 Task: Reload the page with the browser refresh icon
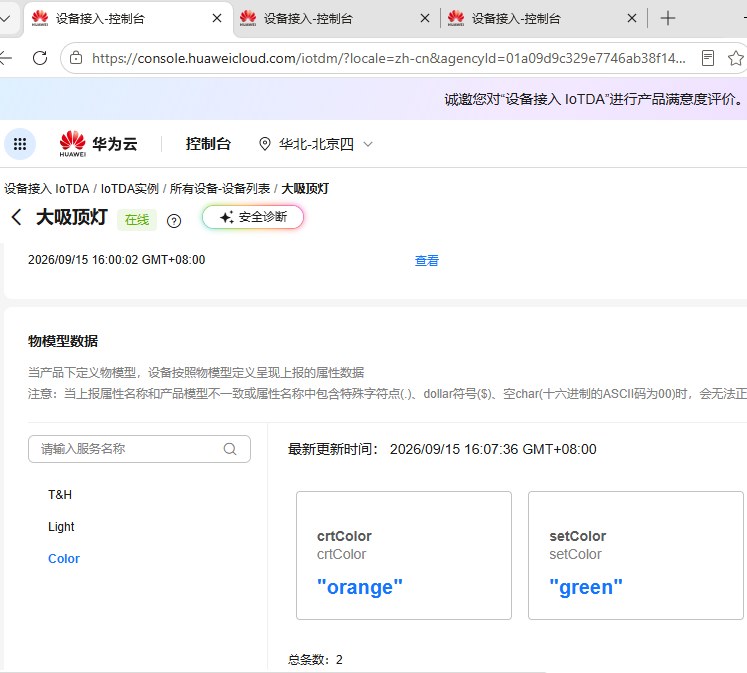tap(40, 58)
